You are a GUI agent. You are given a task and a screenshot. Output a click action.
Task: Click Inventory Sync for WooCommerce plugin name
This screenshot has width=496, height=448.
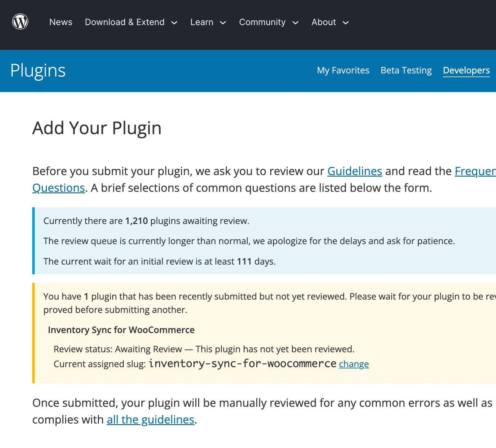[121, 330]
